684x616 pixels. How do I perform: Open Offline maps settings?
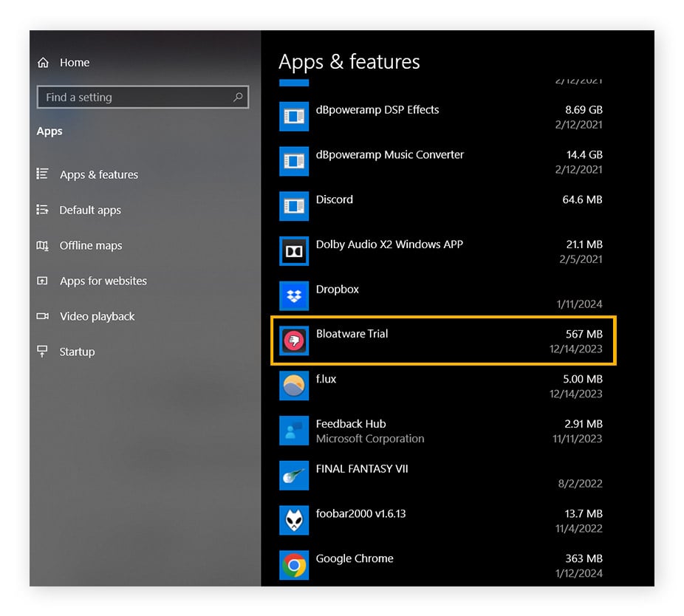coord(89,245)
